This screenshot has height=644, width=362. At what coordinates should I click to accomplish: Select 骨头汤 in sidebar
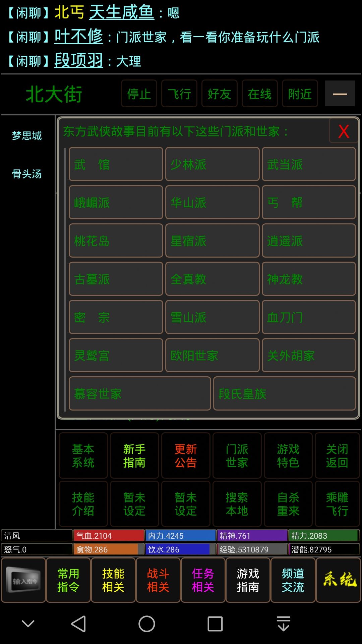click(x=27, y=174)
